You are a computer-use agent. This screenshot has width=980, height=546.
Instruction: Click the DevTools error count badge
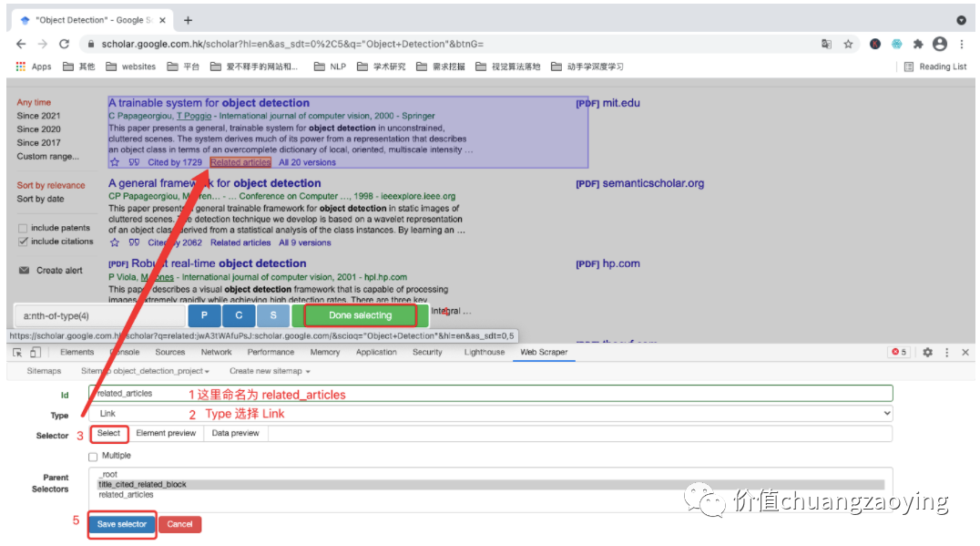coord(899,352)
